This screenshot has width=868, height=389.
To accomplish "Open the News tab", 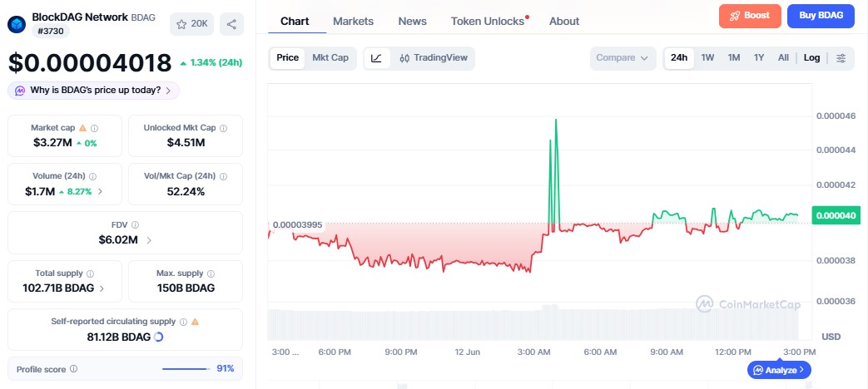I will point(413,22).
